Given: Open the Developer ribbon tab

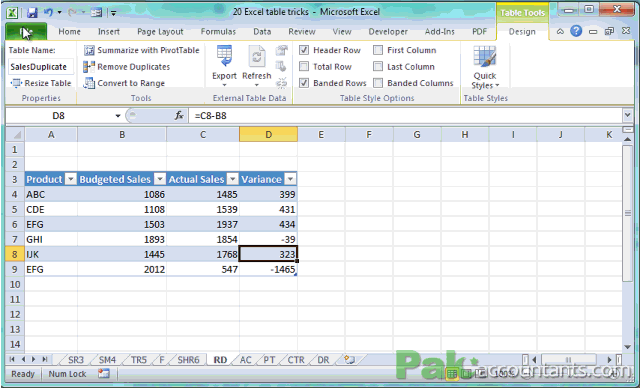Looking at the screenshot, I should pyautogui.click(x=388, y=31).
